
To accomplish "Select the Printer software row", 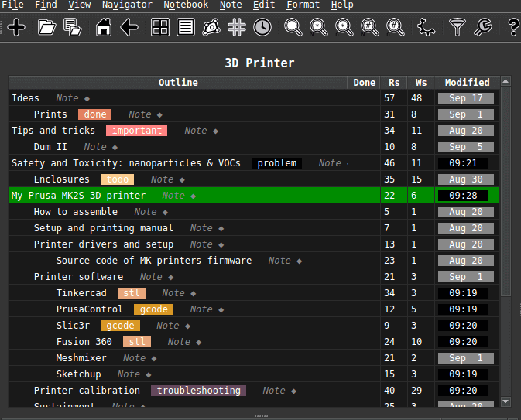I will [254, 277].
